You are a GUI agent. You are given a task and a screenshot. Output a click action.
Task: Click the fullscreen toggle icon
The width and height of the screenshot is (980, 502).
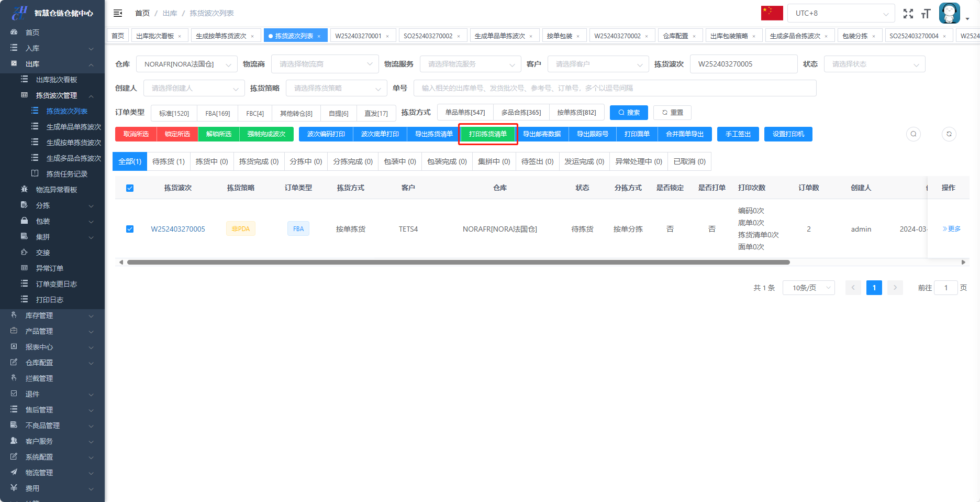[908, 14]
